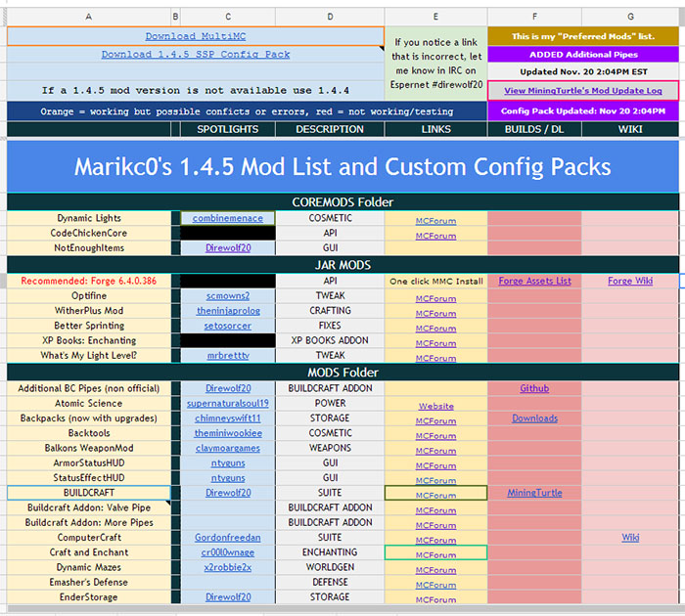Open Direwolf20 spotlight for NotEnoughItems

228,248
